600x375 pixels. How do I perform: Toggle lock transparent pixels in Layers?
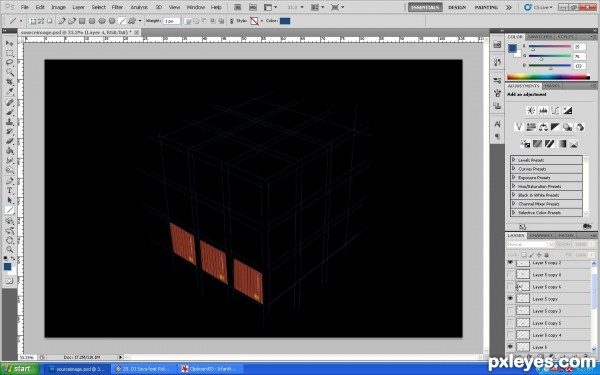click(x=523, y=254)
